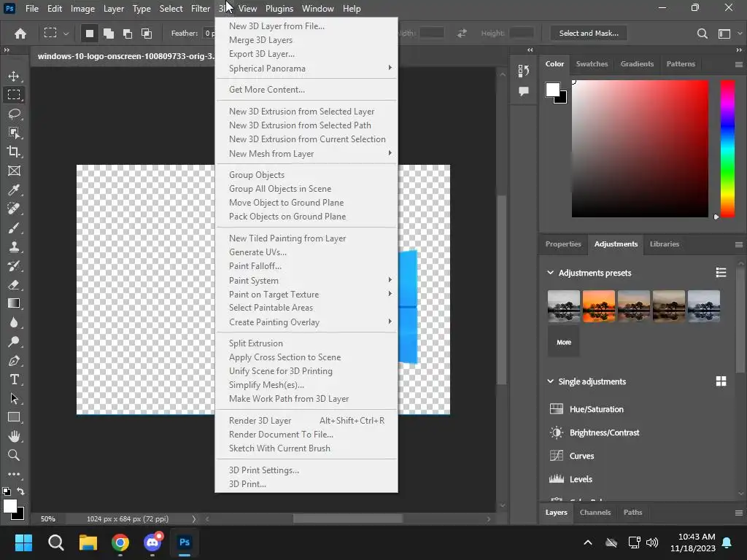The height and width of the screenshot is (560, 747).
Task: Enable Subtract from selection mode
Action: pyautogui.click(x=127, y=34)
